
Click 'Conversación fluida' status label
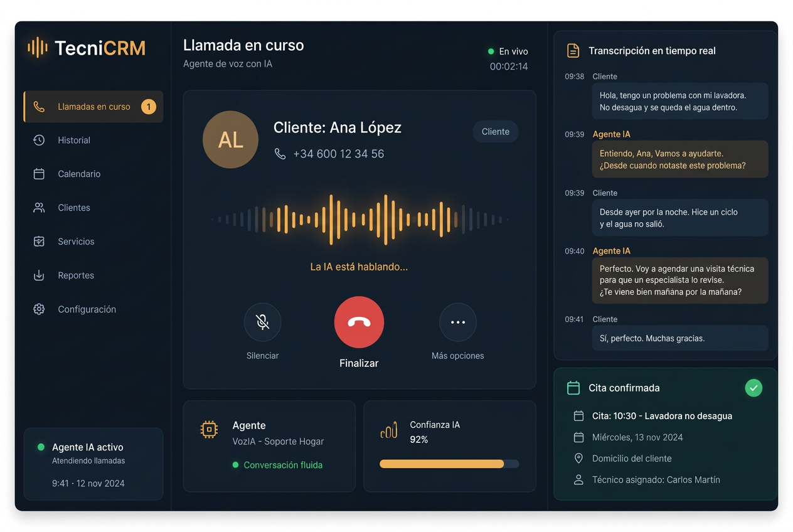click(283, 465)
